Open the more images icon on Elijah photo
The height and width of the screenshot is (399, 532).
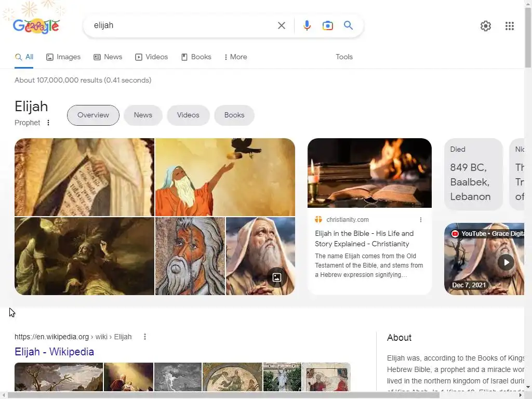(277, 277)
